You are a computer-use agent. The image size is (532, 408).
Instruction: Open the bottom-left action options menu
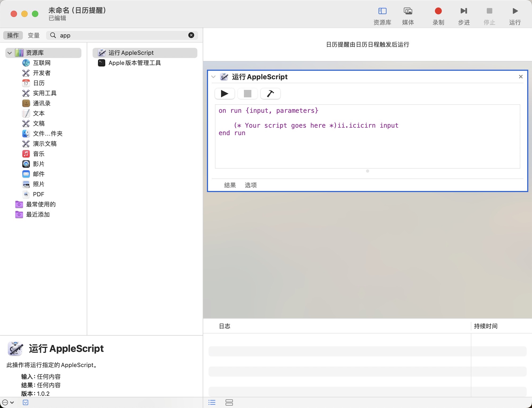(x=7, y=403)
